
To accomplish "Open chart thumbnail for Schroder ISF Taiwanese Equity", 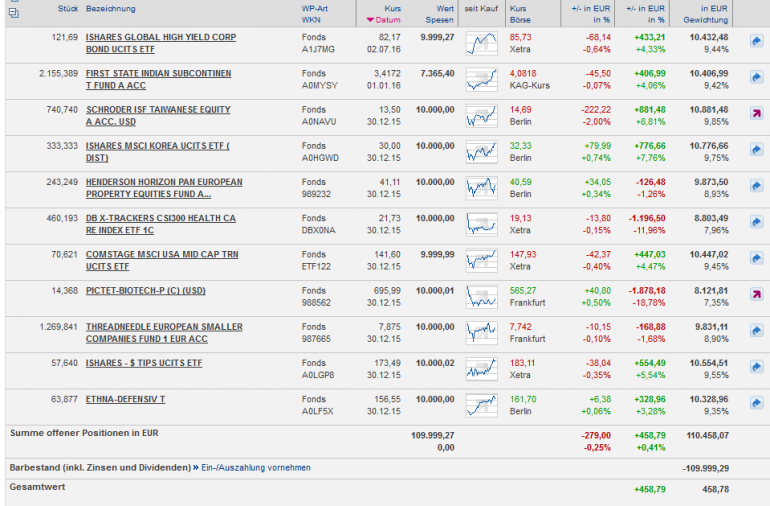I will click(481, 116).
